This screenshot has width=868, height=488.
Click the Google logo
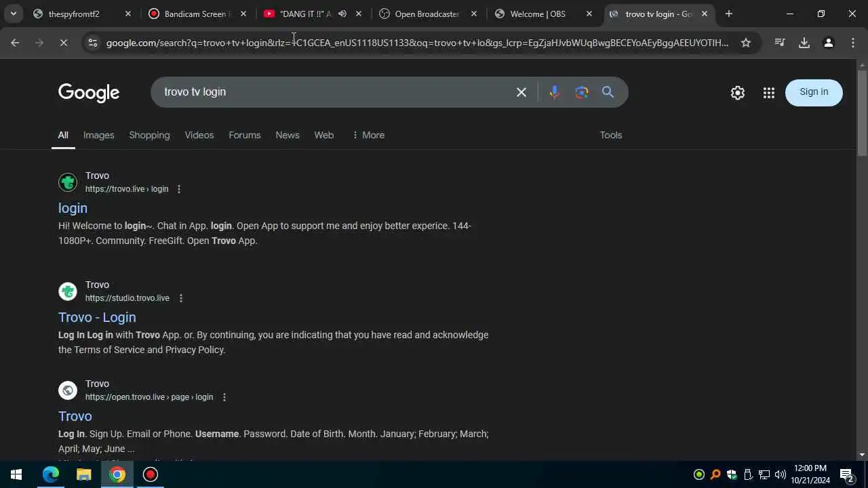pyautogui.click(x=89, y=93)
